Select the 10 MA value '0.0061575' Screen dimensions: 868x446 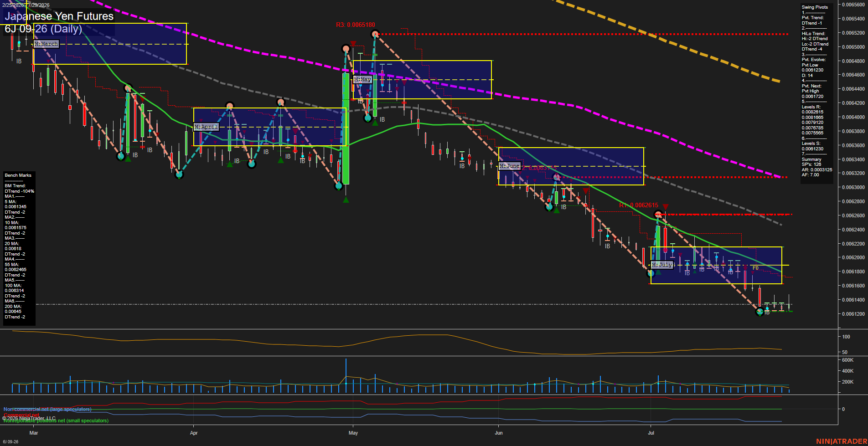(x=15, y=228)
